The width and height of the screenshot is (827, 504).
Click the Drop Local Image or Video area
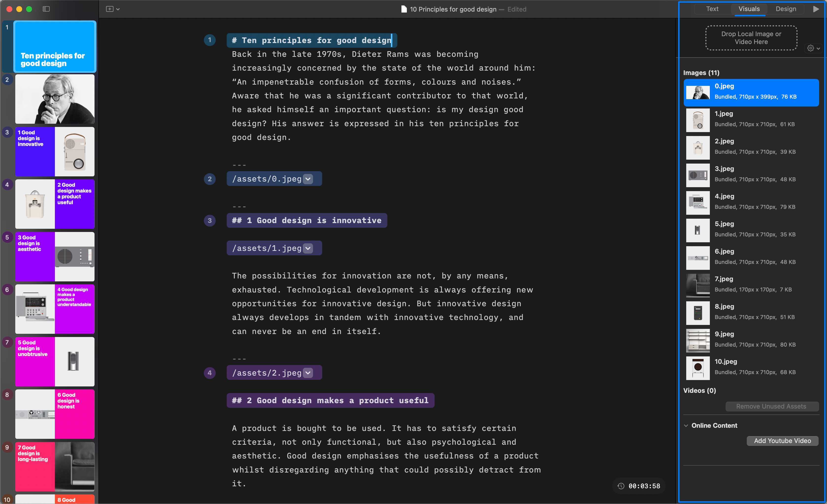(751, 38)
